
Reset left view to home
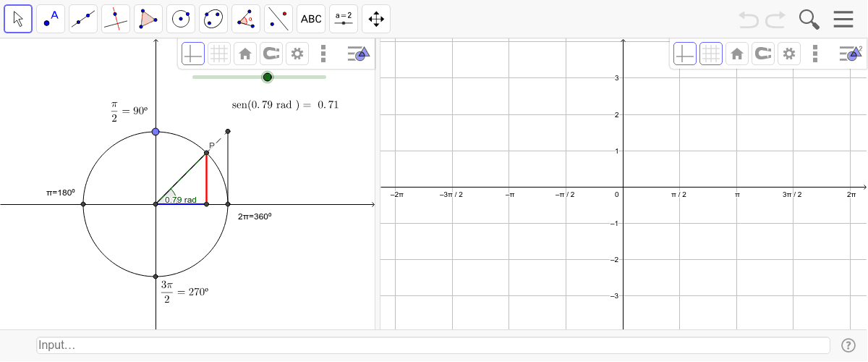245,54
